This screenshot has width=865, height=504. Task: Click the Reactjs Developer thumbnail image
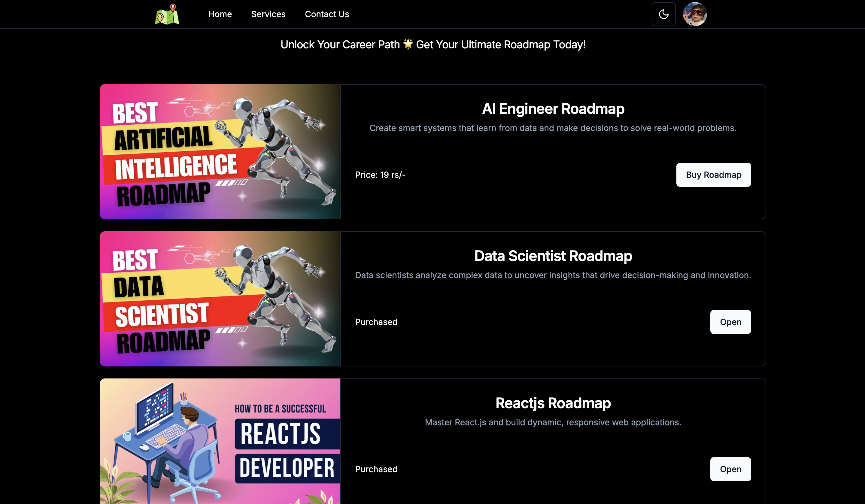pos(220,441)
